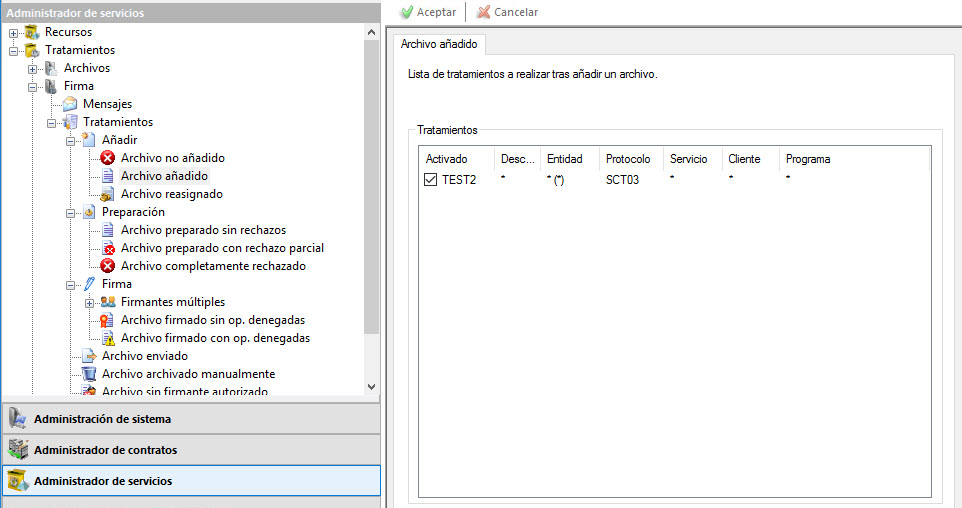Viewport: 962px width, 508px height.
Task: Click the Archivo preparado con rechazo parcial icon
Action: (x=108, y=248)
